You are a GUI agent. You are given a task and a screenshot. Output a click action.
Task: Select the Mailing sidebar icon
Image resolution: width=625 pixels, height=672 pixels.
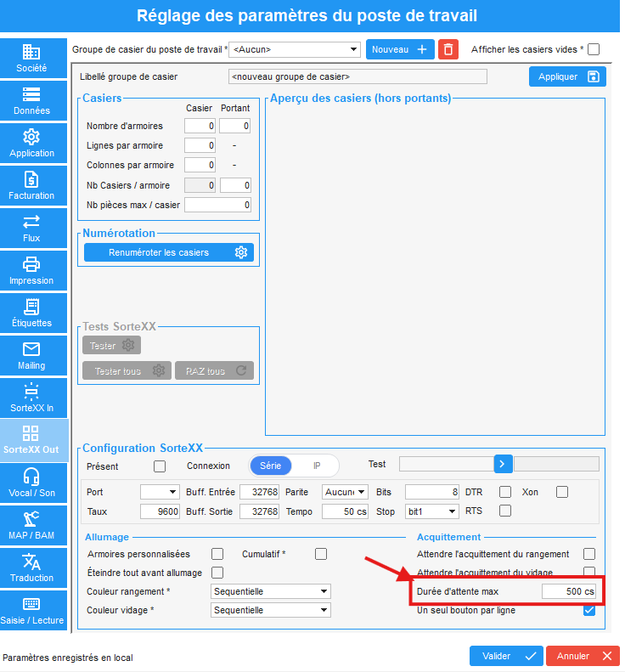[31, 356]
